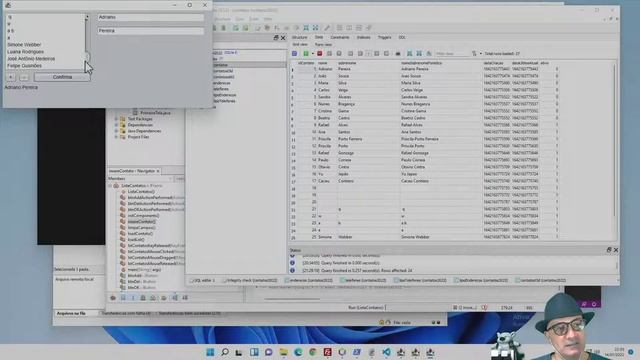
Task: Open File Explorer from the taskbar
Action: [x=283, y=352]
